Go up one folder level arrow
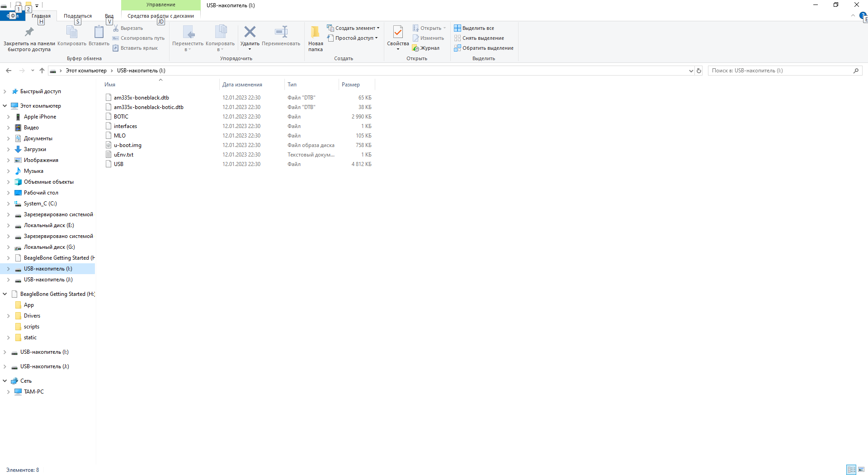This screenshot has width=868, height=475. [x=42, y=71]
